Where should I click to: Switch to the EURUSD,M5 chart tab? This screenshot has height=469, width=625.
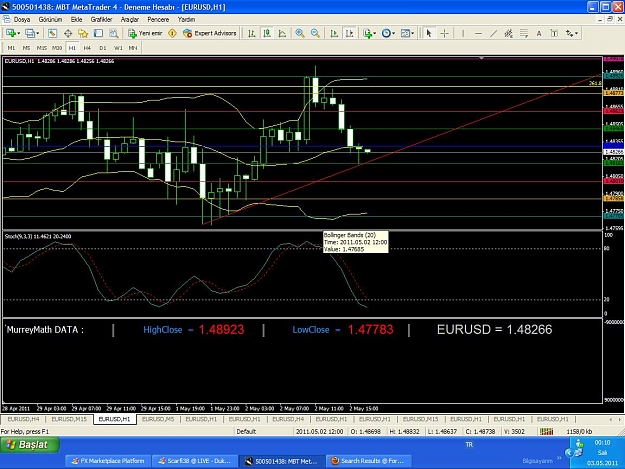tap(158, 419)
